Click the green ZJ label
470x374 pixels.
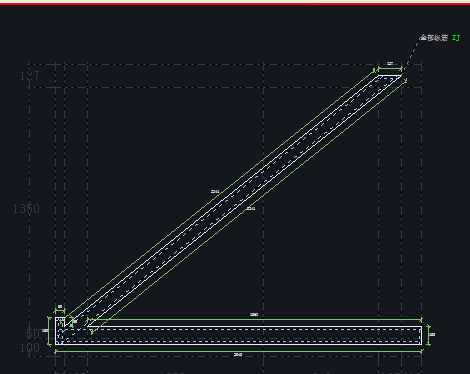click(456, 38)
